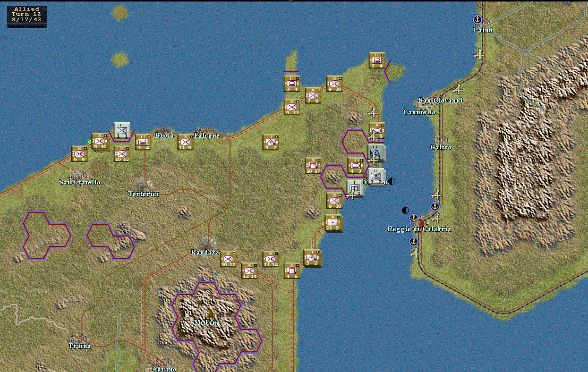588x372 pixels.
Task: Click the anchor icon south of Reggio di Calabria
Action: [413, 241]
